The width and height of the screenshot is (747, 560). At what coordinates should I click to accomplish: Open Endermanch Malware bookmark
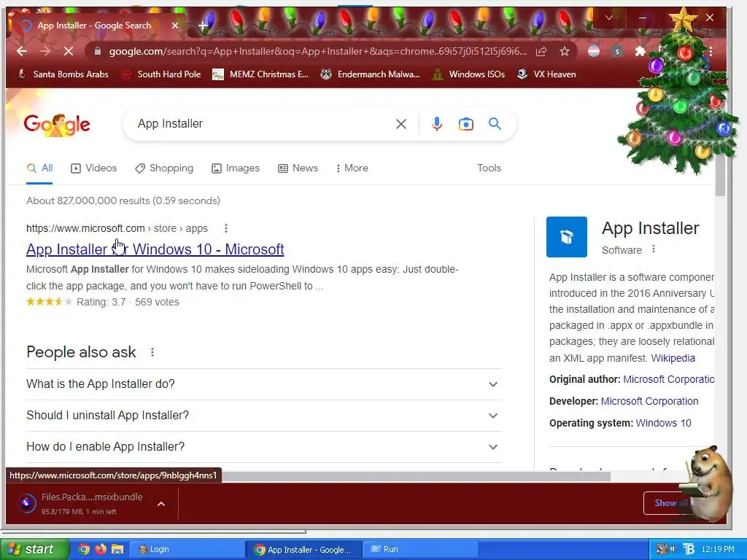pos(370,74)
